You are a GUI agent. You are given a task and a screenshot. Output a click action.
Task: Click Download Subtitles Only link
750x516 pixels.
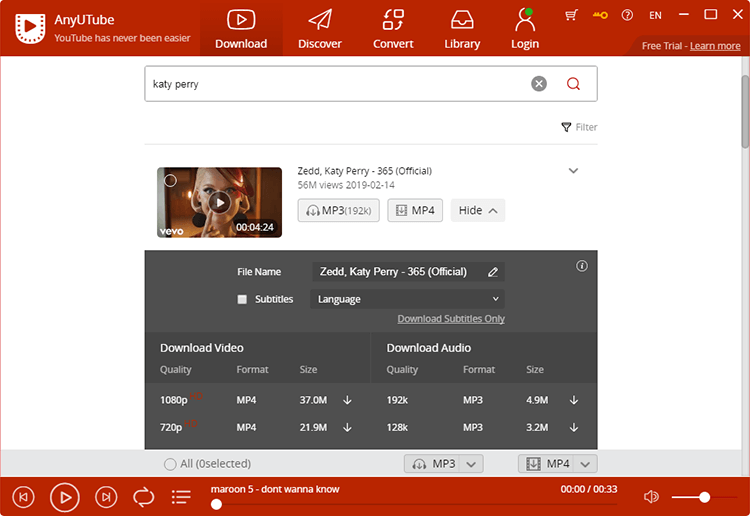pos(451,319)
